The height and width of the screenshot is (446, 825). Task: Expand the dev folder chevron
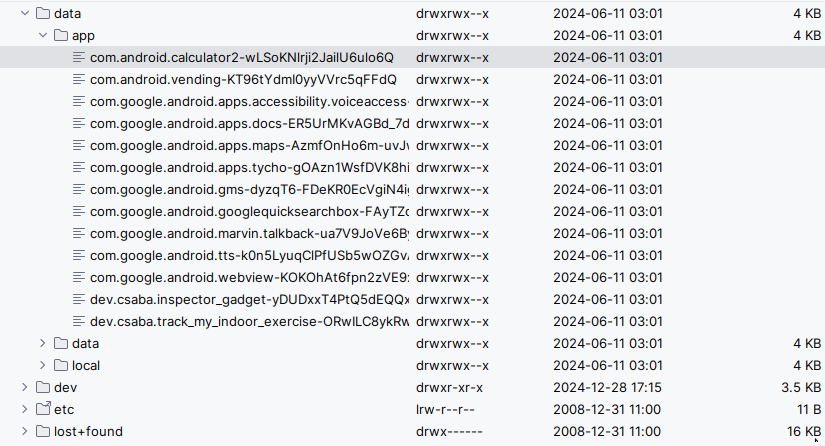coord(25,388)
